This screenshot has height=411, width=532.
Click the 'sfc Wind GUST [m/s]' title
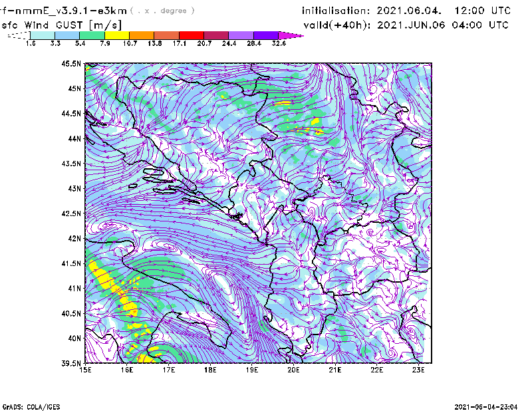pos(61,25)
